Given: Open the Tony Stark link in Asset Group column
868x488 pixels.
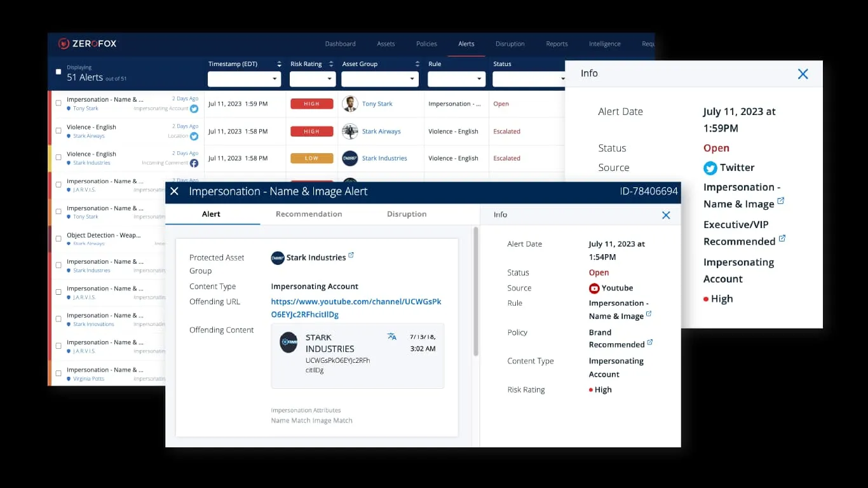Looking at the screenshot, I should point(377,104).
